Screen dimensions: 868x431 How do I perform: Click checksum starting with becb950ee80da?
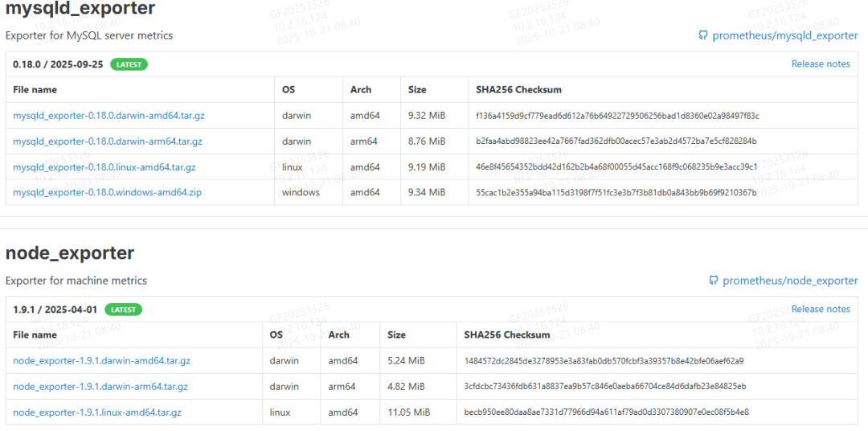coord(607,413)
